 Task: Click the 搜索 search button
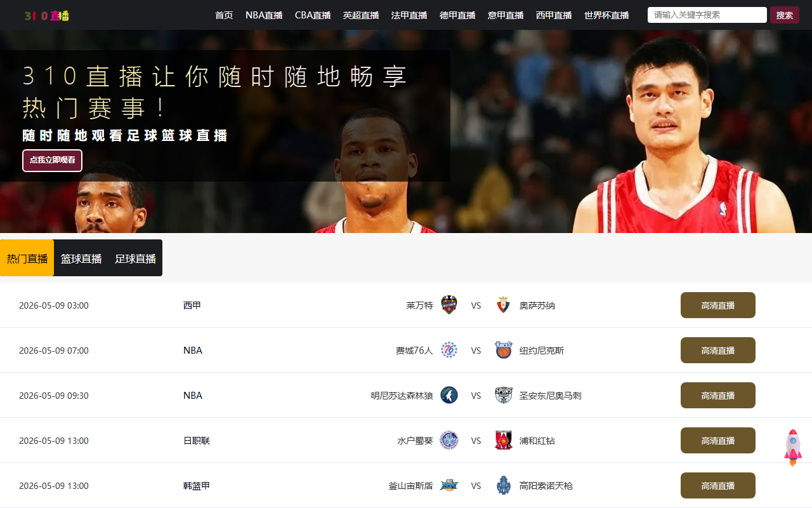click(785, 15)
